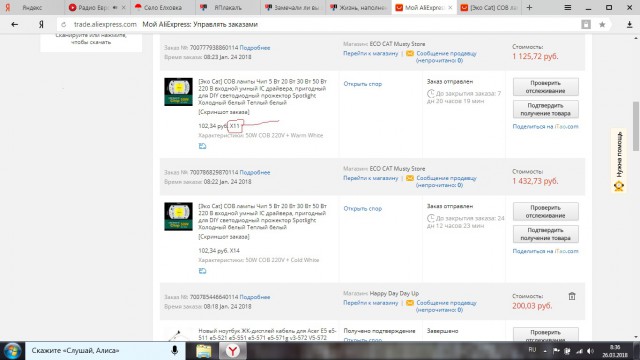Confirm goods received for Warm White order
This screenshot has height=360, width=640.
coord(545,109)
